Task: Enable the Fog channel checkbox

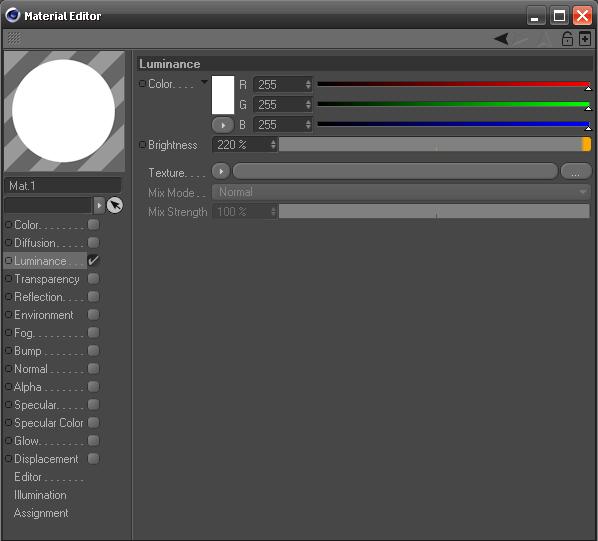Action: pyautogui.click(x=93, y=332)
